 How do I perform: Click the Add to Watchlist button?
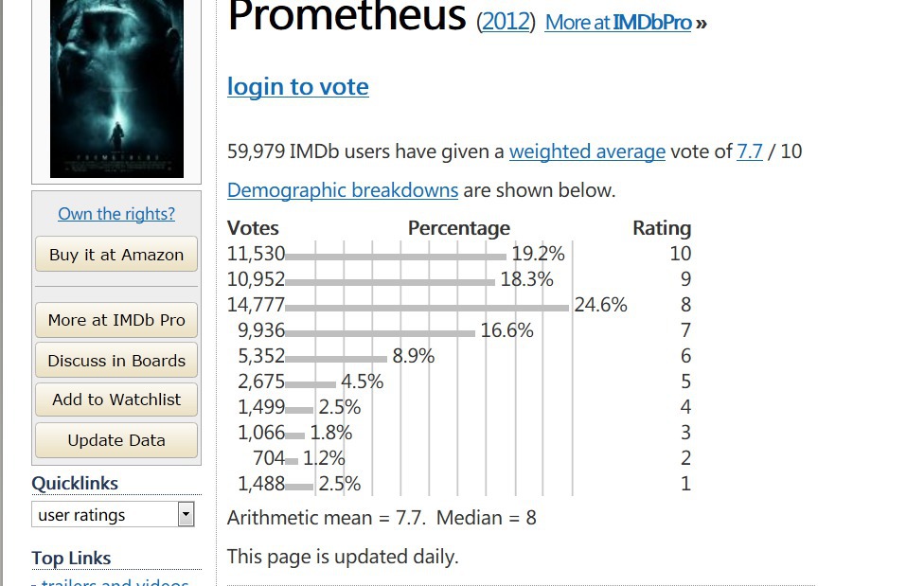tap(116, 400)
